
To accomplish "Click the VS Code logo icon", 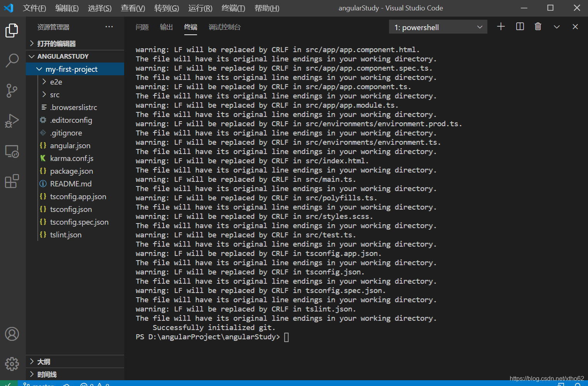I will (x=8, y=8).
